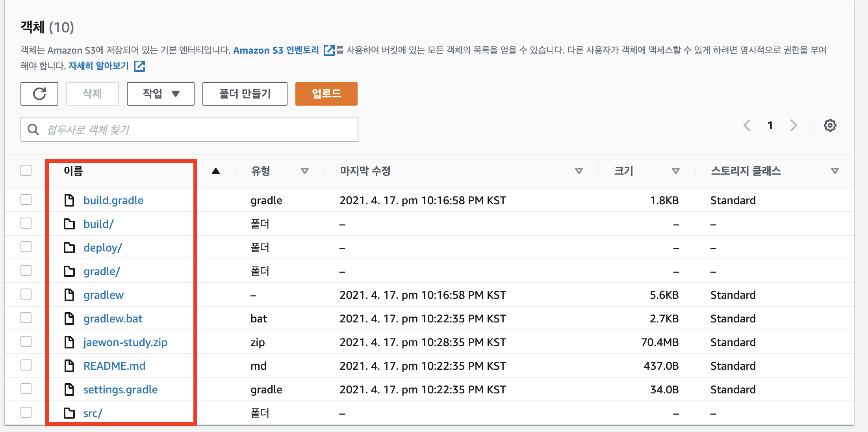Sort by 유형 using its column arrow

click(x=304, y=171)
